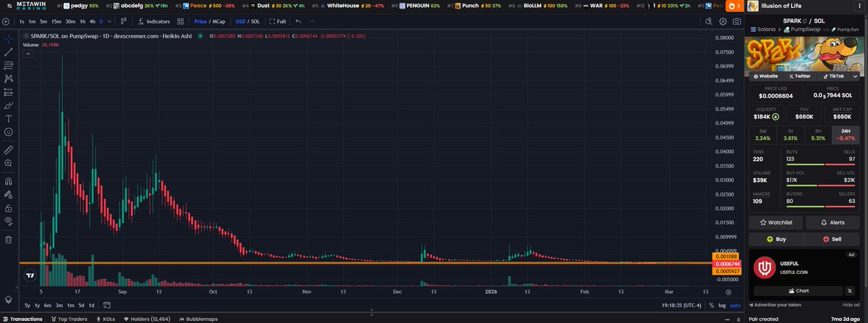The height and width of the screenshot is (323, 868).
Task: Create price Alerts for SPARK
Action: coord(834,223)
